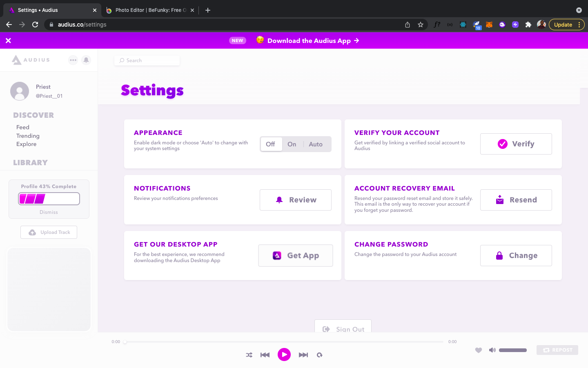The image size is (588, 368).
Task: Click the Change password button
Action: tap(516, 256)
